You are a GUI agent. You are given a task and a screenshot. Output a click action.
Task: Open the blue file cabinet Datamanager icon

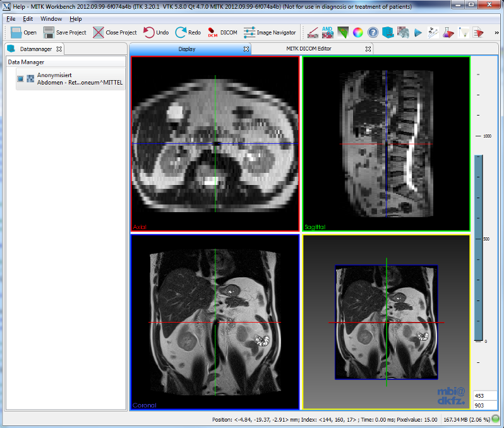coord(388,32)
